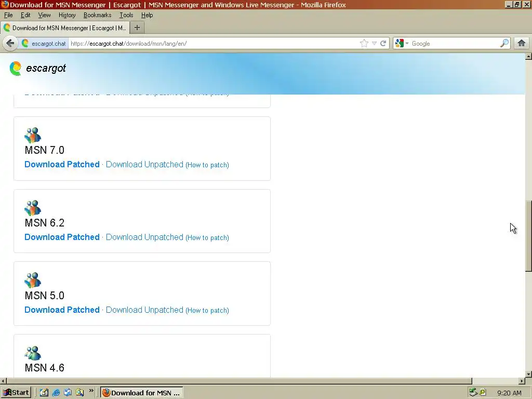Image resolution: width=532 pixels, height=399 pixels.
Task: Click the vertical scrollbar up arrow
Action: (x=528, y=56)
